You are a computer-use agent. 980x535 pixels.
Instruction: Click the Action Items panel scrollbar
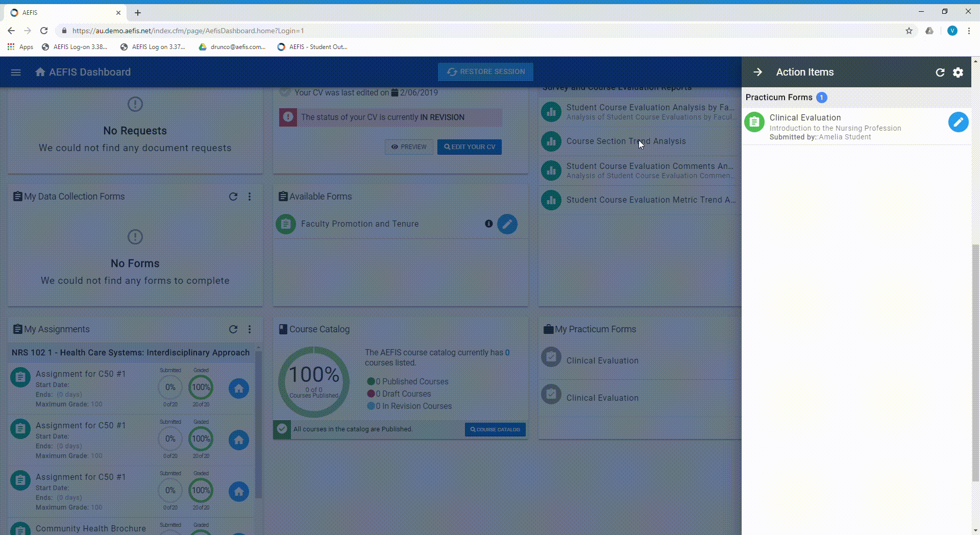pos(975,362)
